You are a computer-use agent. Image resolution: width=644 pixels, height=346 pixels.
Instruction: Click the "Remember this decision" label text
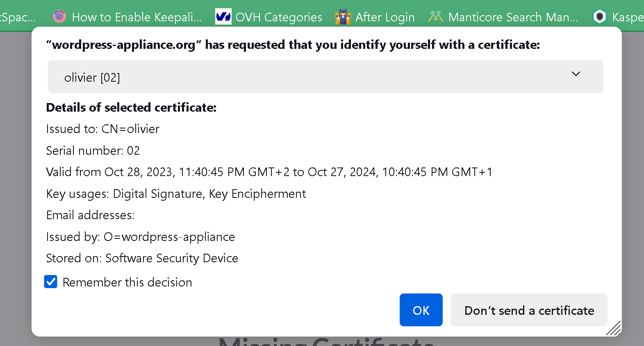click(127, 282)
